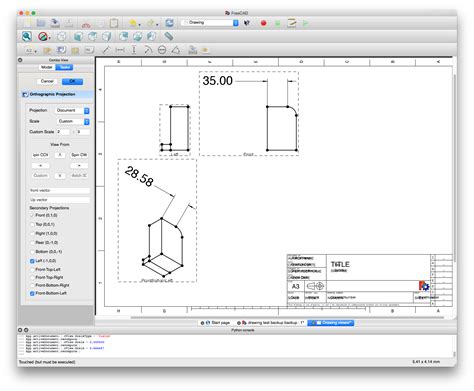The width and height of the screenshot is (474, 391).
Task: Click the right arrow View From button
Action: pyautogui.click(x=79, y=165)
